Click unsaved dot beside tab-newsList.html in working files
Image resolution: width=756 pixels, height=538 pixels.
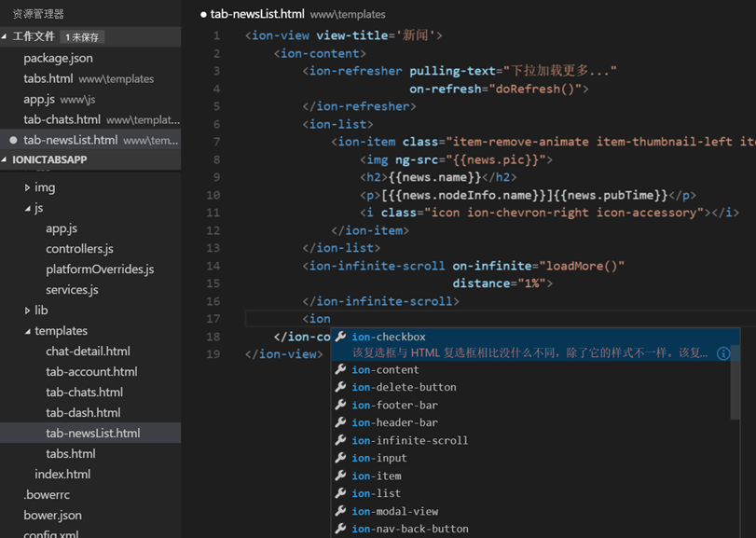pos(13,140)
